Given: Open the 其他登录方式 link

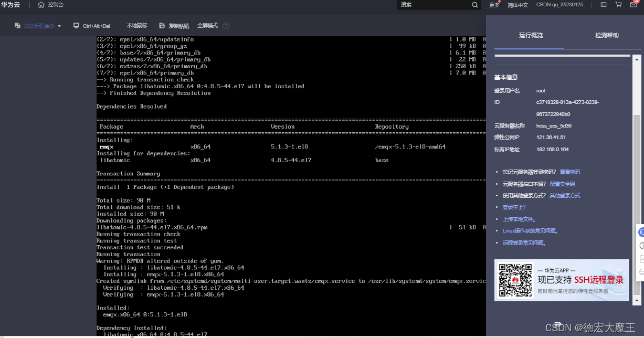Looking at the screenshot, I should pos(565,196).
